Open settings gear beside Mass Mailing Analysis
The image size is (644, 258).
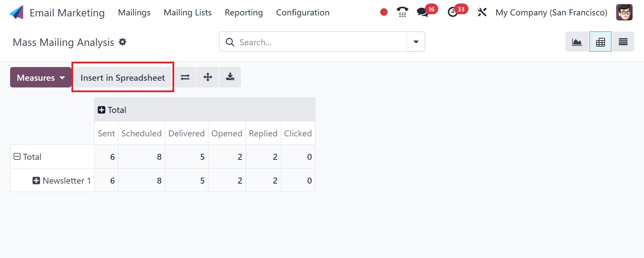pyautogui.click(x=123, y=42)
